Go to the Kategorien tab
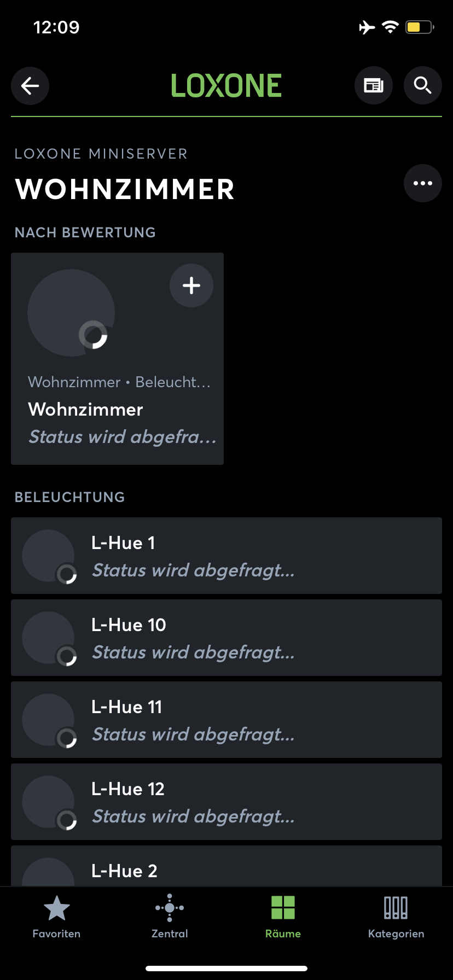Viewport: 453px width, 980px height. pos(396,917)
